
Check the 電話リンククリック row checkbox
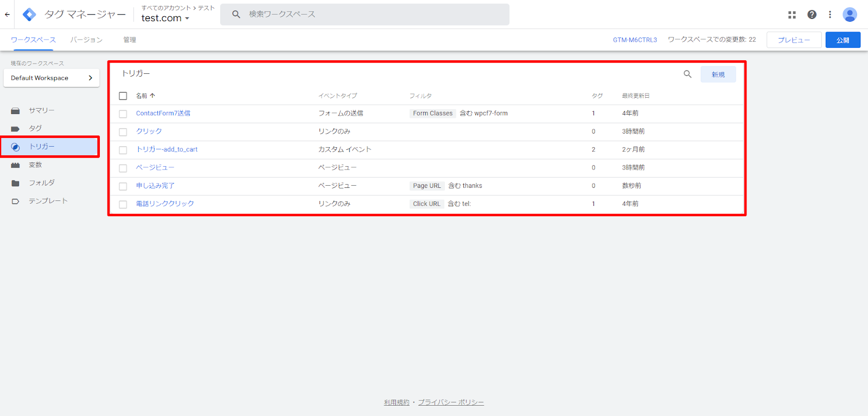coord(123,204)
